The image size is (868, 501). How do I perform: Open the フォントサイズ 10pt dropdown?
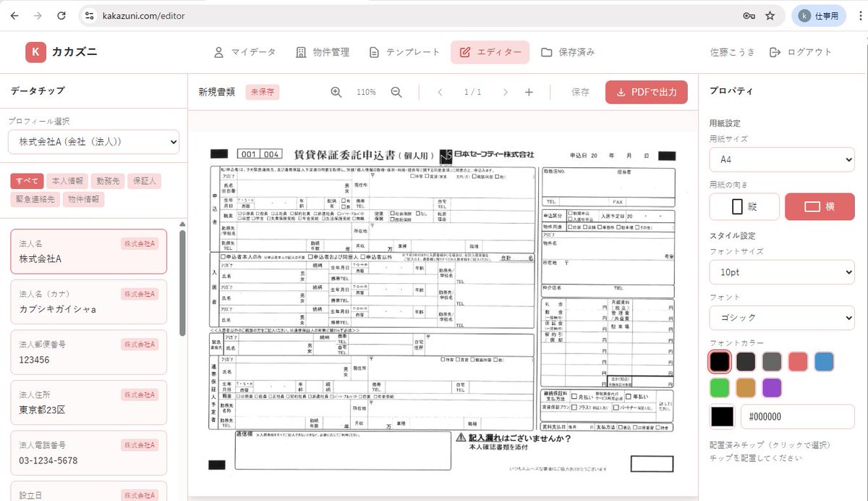[x=782, y=272]
